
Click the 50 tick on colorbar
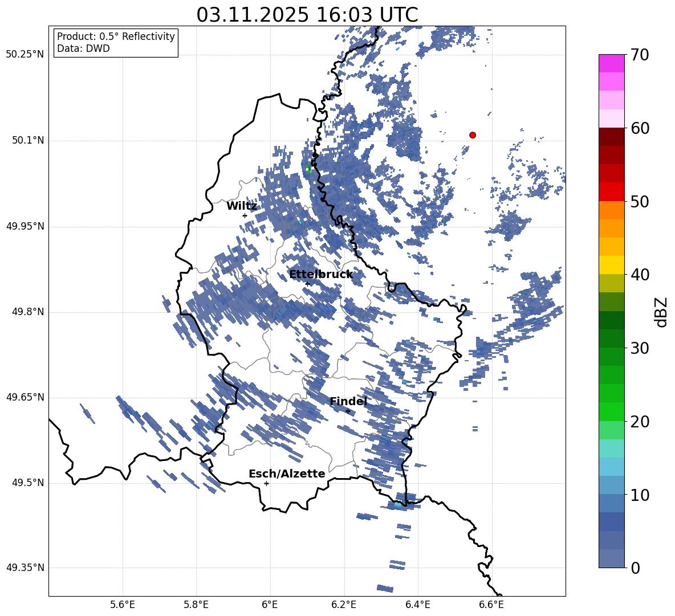[x=640, y=202]
